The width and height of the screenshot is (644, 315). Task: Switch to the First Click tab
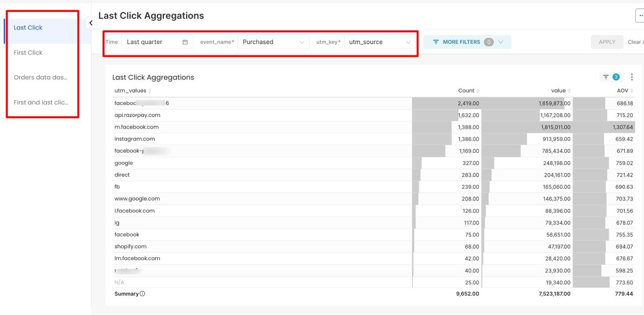(28, 53)
